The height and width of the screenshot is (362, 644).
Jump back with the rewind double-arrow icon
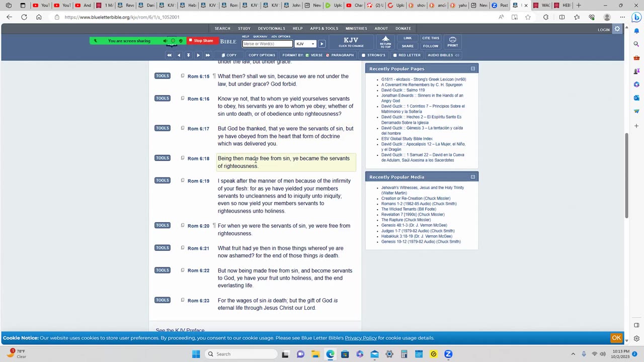(169, 55)
